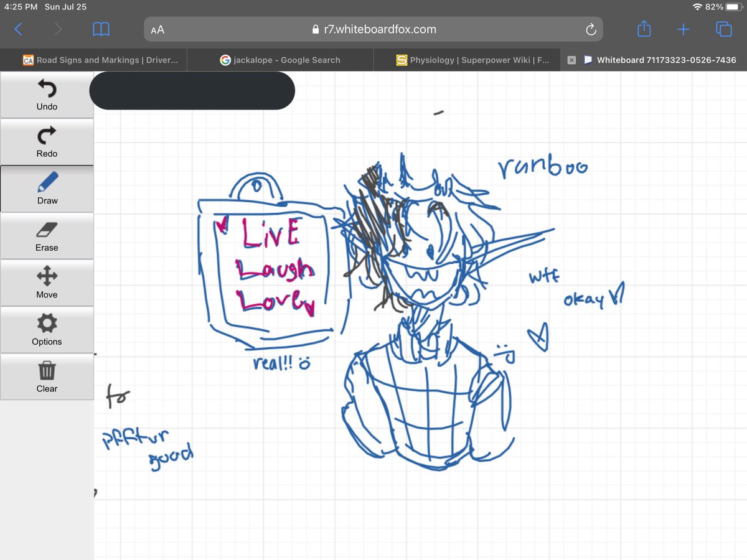Tap the r7.whiteboardfox.com address field
The height and width of the screenshot is (560, 747).
(374, 29)
